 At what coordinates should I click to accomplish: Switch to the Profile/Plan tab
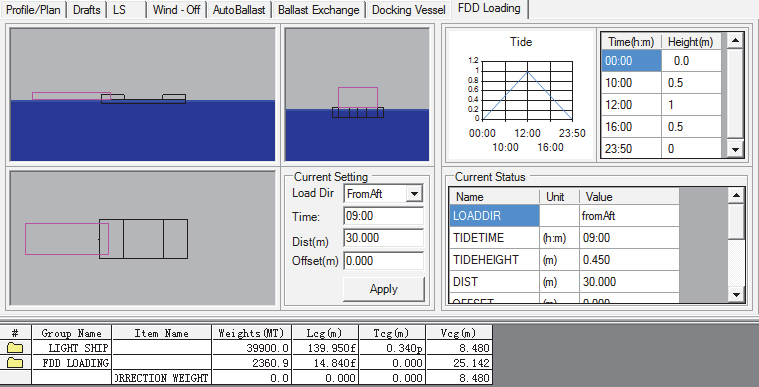(33, 10)
